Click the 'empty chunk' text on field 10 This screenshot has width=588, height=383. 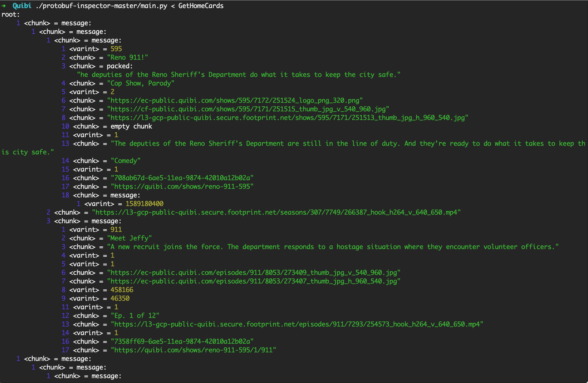tap(131, 126)
